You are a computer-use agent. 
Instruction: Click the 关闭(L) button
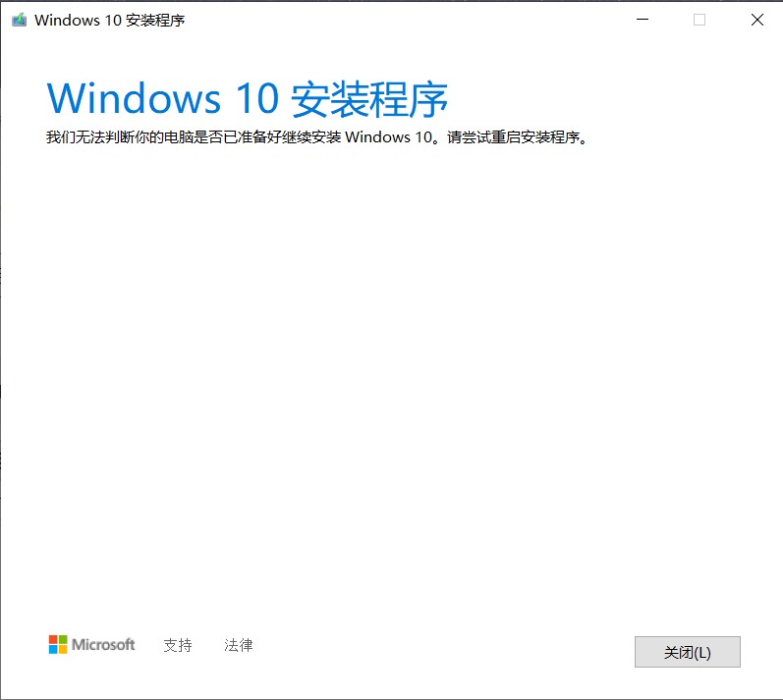point(687,652)
